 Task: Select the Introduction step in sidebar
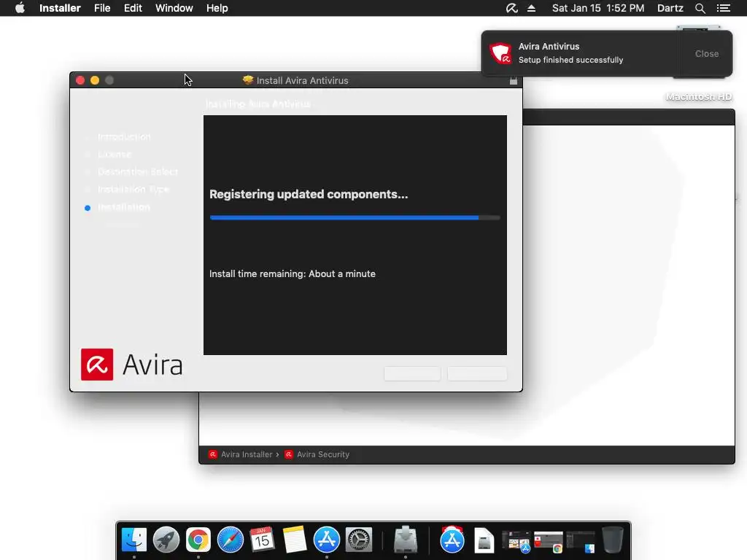pyautogui.click(x=124, y=137)
